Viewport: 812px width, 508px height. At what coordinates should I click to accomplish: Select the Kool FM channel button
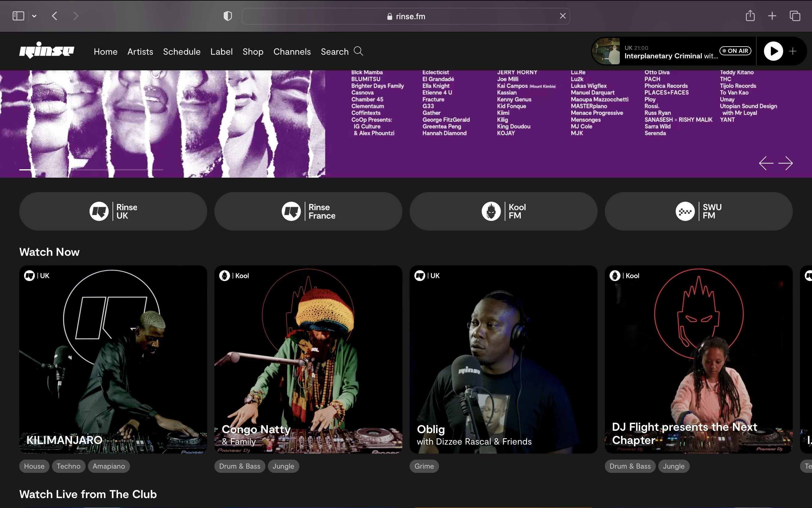[503, 211]
